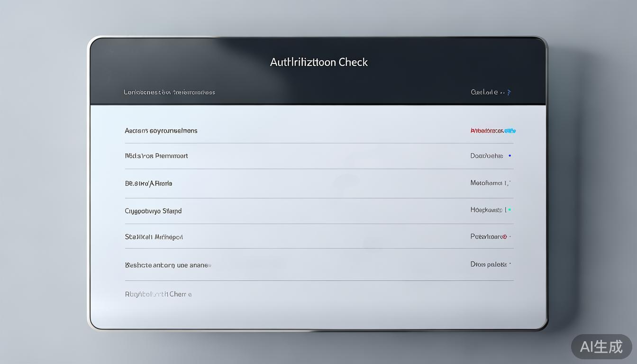Click the teal dot beside the fourth row status
This screenshot has height=364, width=637.
(x=510, y=209)
